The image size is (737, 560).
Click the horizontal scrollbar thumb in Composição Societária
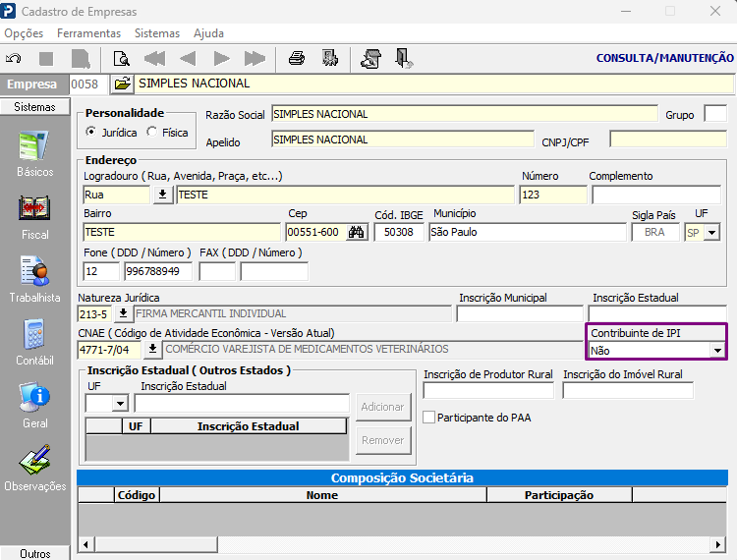point(156,545)
